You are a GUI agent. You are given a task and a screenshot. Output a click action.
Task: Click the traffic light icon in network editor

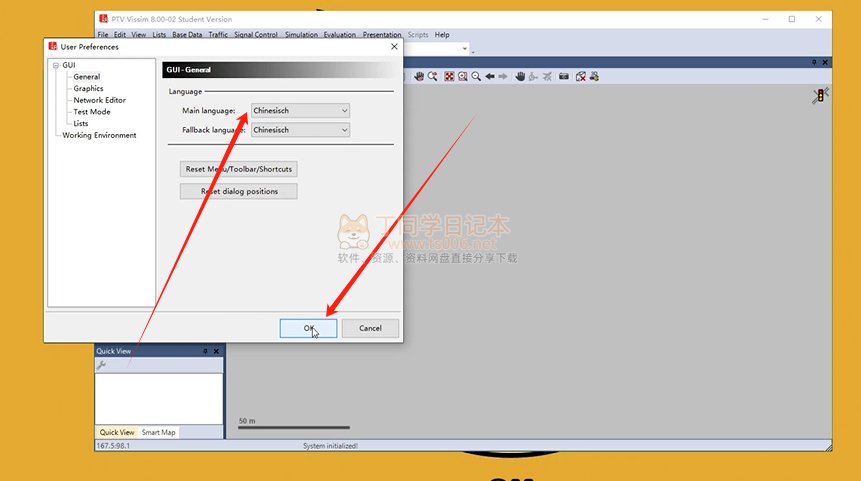(821, 96)
